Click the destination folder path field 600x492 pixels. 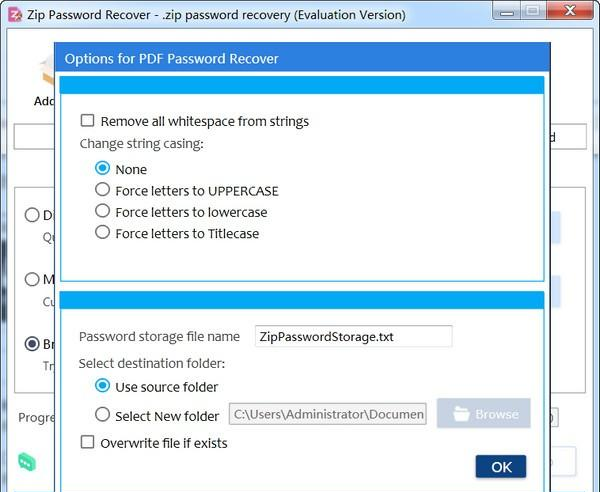328,414
